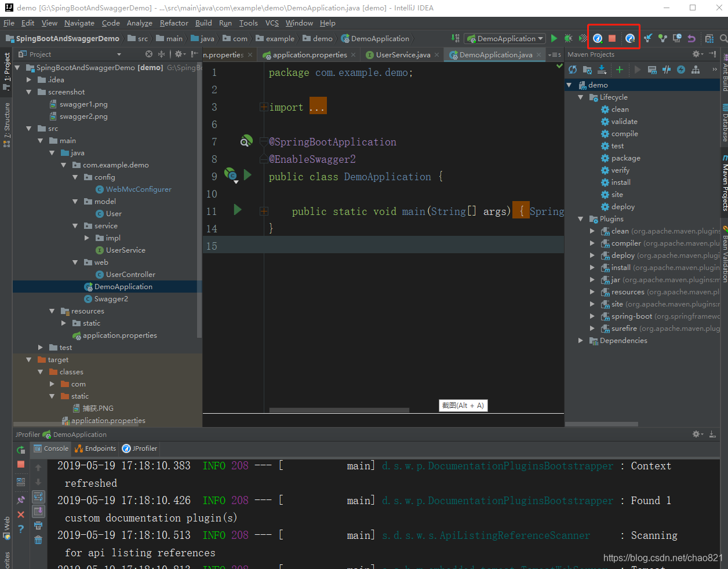728x569 pixels.
Task: Open the Endpoints tab in run panel
Action: pos(95,448)
